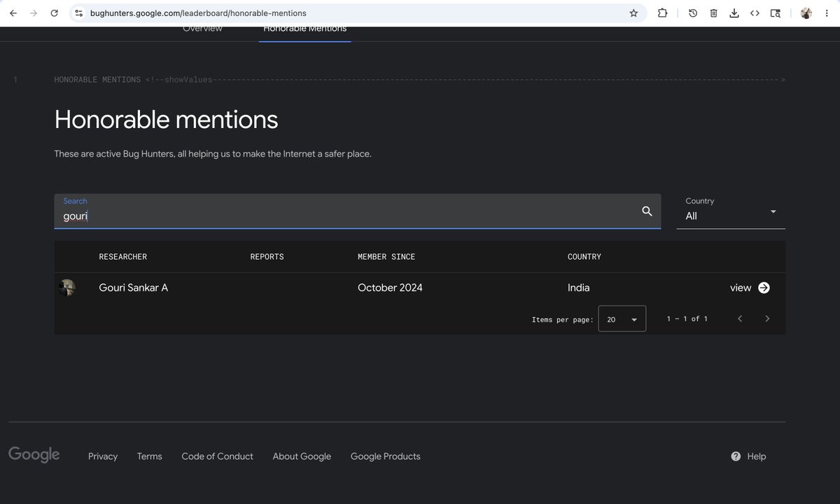
Task: Open the About Google link
Action: tap(302, 456)
